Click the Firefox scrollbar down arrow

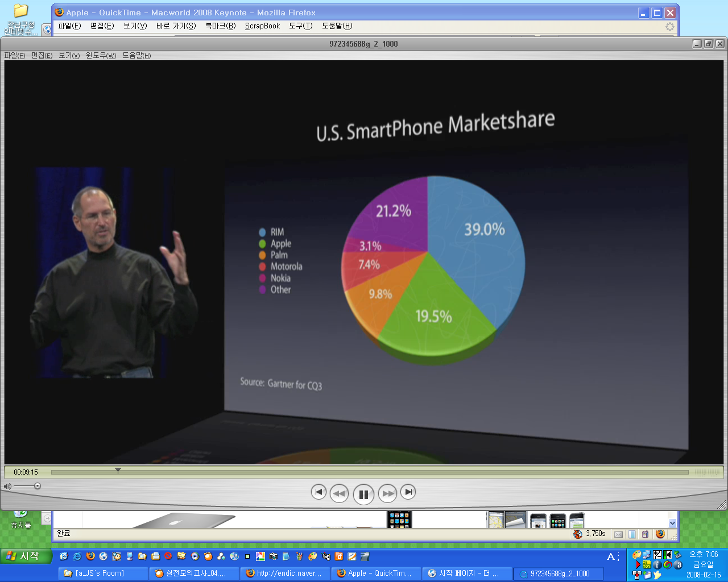click(673, 523)
